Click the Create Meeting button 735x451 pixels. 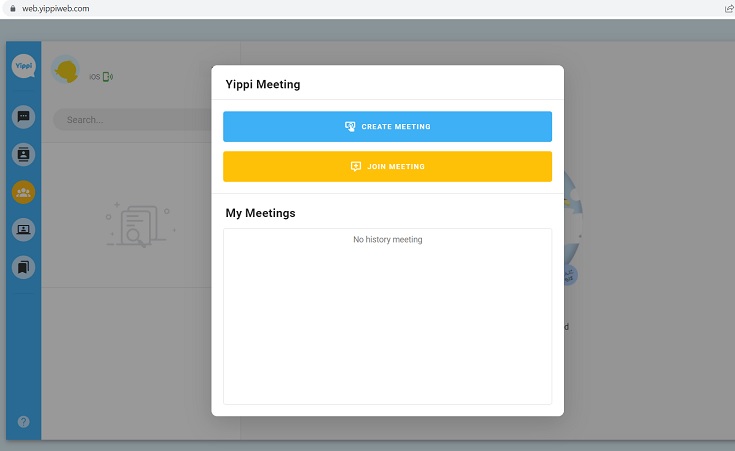click(387, 127)
